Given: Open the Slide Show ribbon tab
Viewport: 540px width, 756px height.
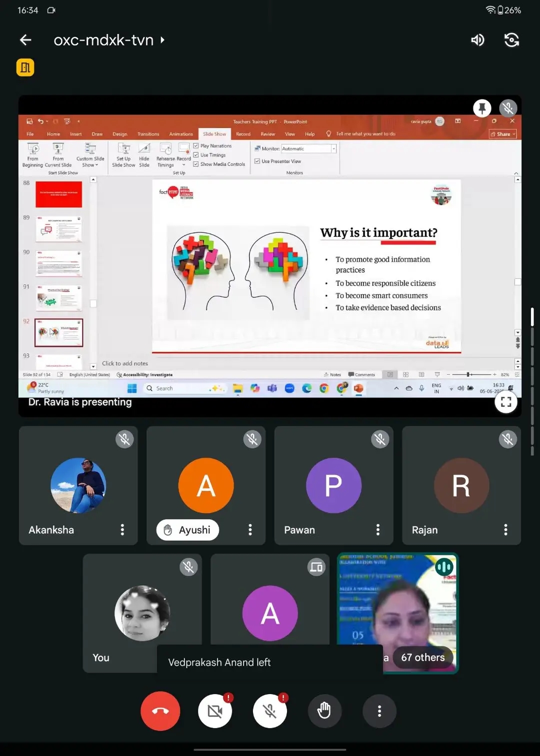Looking at the screenshot, I should point(214,134).
